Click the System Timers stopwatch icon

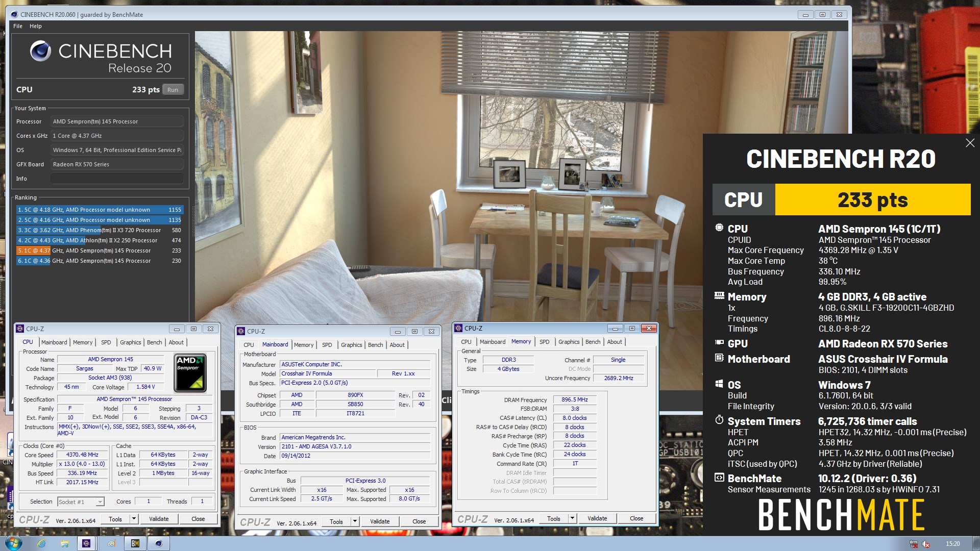719,420
